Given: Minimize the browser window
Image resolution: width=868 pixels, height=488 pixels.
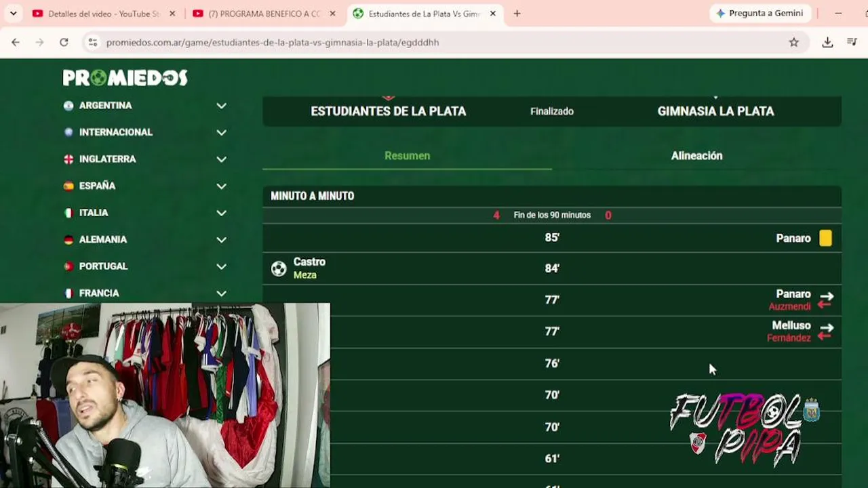Looking at the screenshot, I should [838, 14].
